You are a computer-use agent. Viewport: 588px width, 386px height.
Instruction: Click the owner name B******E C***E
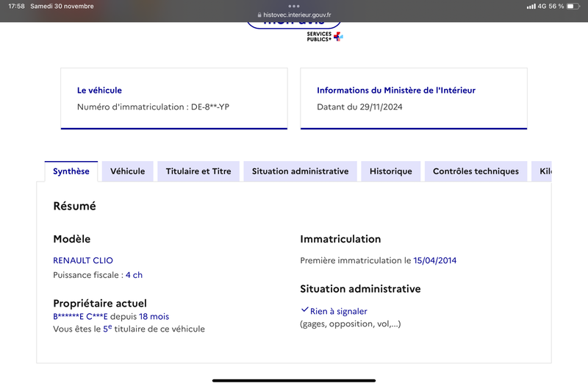pos(80,317)
